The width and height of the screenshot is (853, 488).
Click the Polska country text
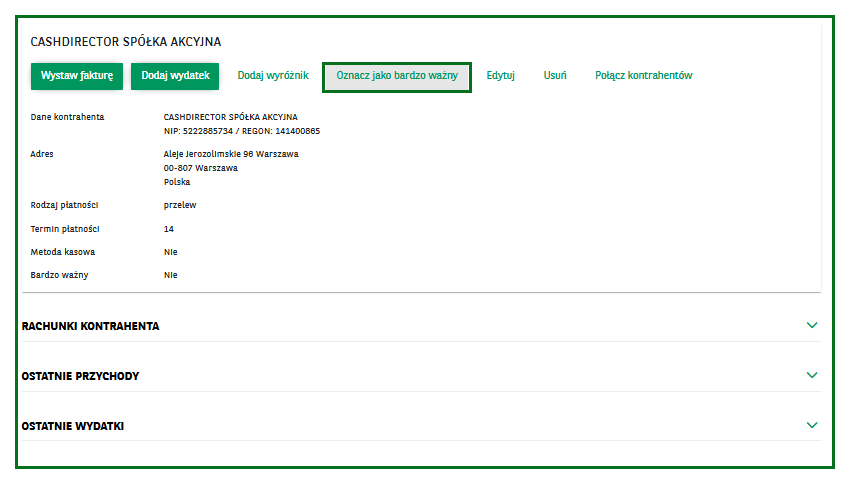tap(177, 182)
